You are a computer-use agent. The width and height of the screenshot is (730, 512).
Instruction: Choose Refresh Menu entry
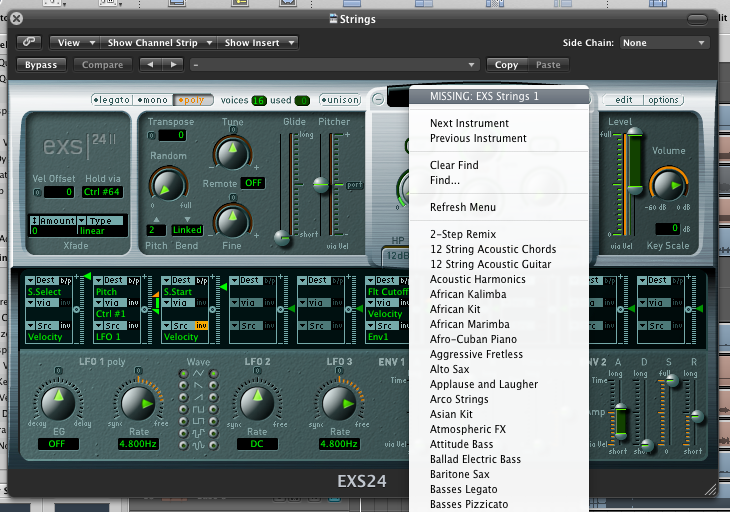click(x=463, y=207)
